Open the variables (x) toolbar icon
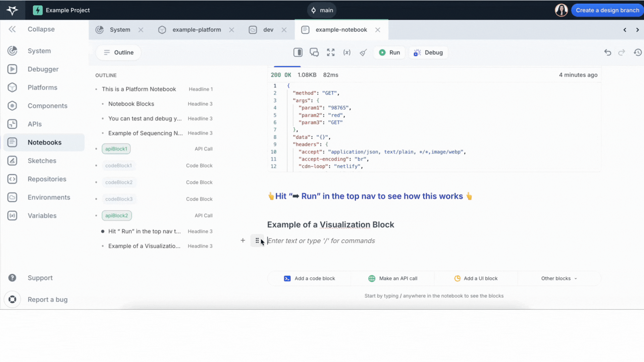This screenshot has width=644, height=362. point(347,52)
